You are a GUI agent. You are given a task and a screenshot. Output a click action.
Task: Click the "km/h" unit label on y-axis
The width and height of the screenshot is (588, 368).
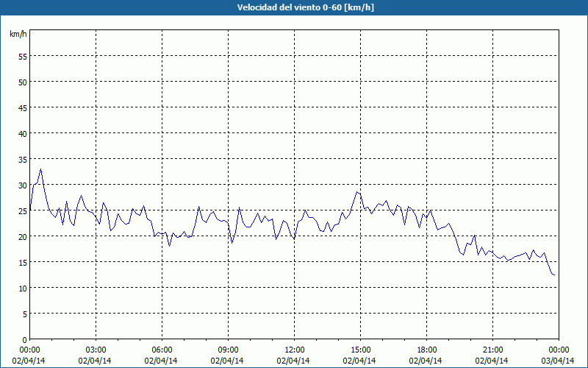(x=18, y=34)
